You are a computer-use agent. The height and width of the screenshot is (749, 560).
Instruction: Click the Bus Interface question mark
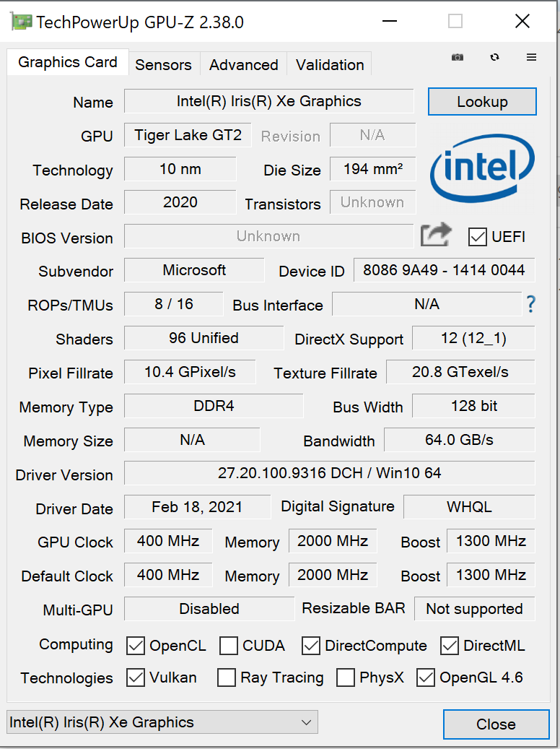point(531,304)
